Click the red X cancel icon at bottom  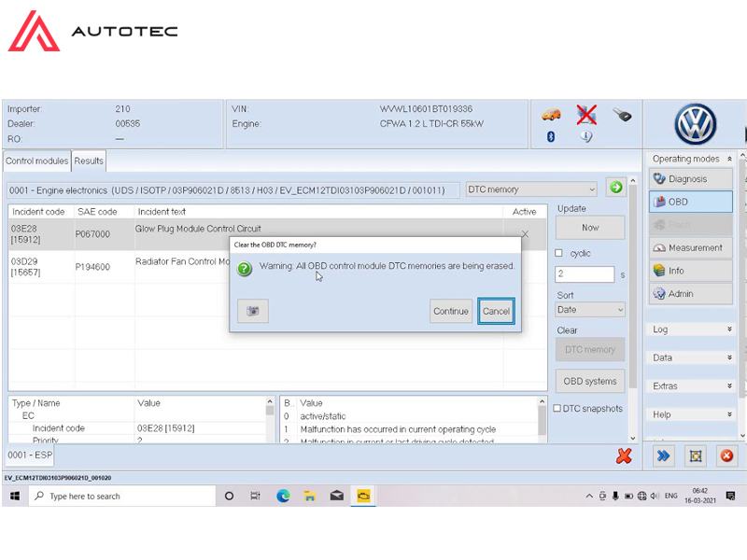(x=623, y=455)
